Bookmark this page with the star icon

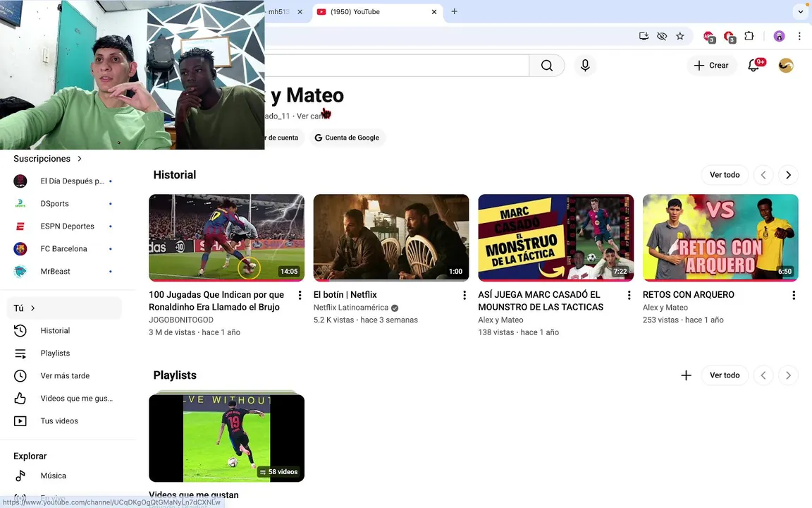[680, 36]
